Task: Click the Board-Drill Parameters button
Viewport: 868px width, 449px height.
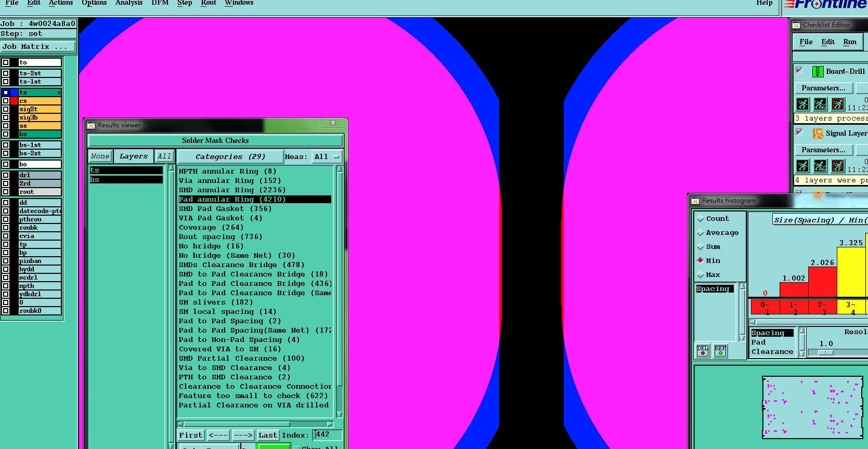Action: click(823, 88)
